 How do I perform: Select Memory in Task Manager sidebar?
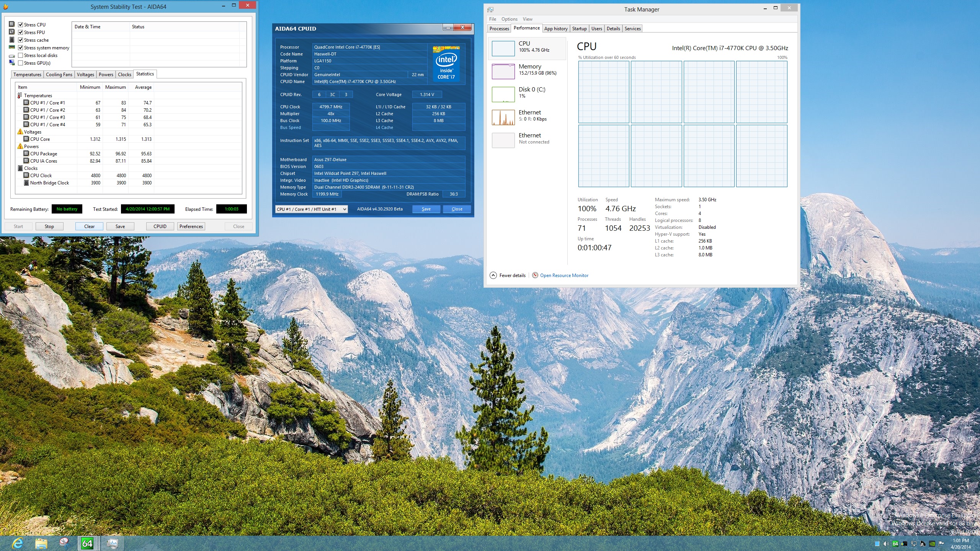point(528,70)
